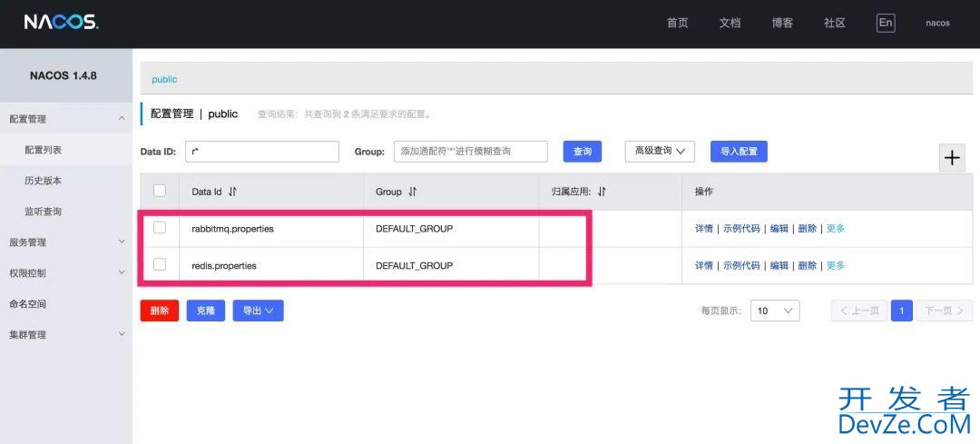Click the NACOS logo in header
Viewport: 980px width, 444px height.
[61, 23]
